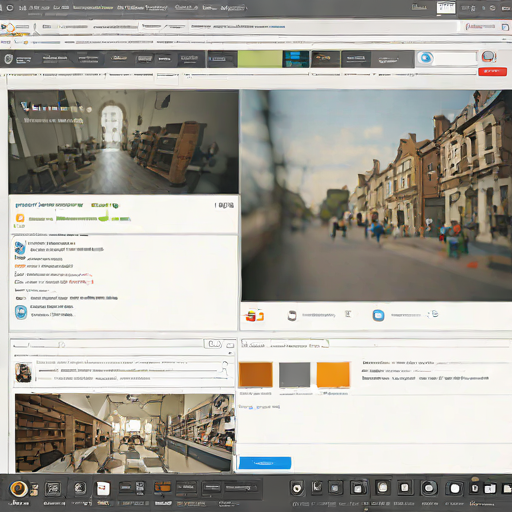This screenshot has height=512, width=512.
Task: Open the teal-blue tab in the dark toolbar
Action: [x=296, y=59]
